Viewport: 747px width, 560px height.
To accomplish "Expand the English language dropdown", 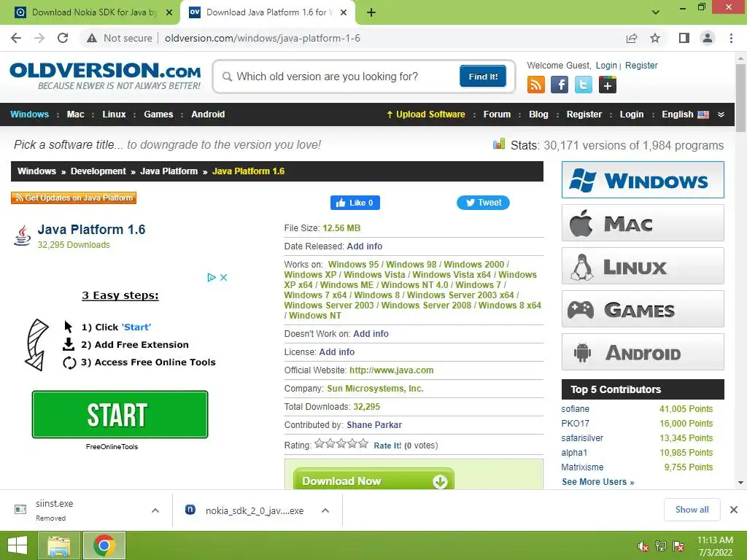I will [721, 114].
